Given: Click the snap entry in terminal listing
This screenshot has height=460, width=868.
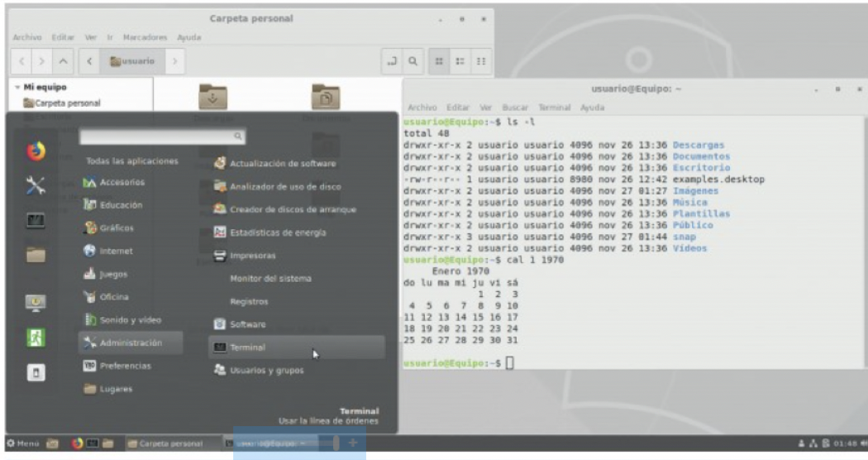Looking at the screenshot, I should pyautogui.click(x=684, y=237).
